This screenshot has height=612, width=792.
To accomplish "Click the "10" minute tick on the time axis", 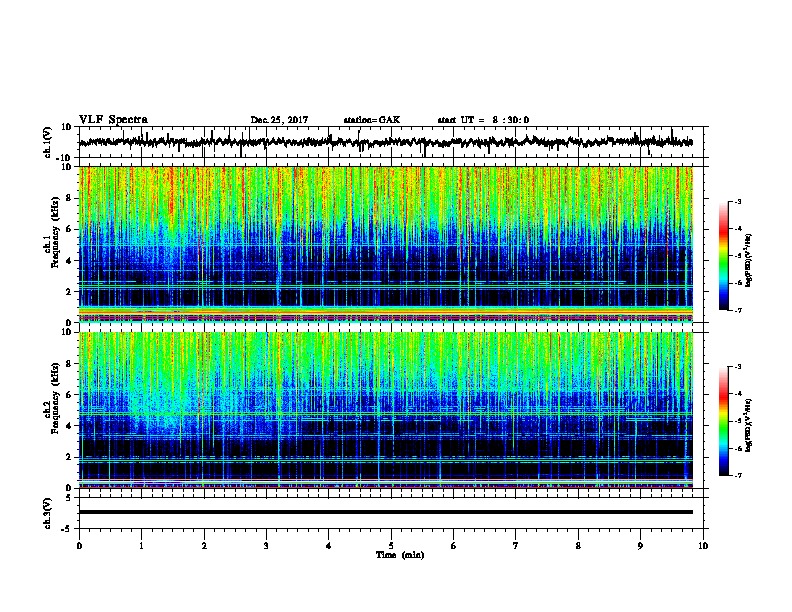I will 703,546.
